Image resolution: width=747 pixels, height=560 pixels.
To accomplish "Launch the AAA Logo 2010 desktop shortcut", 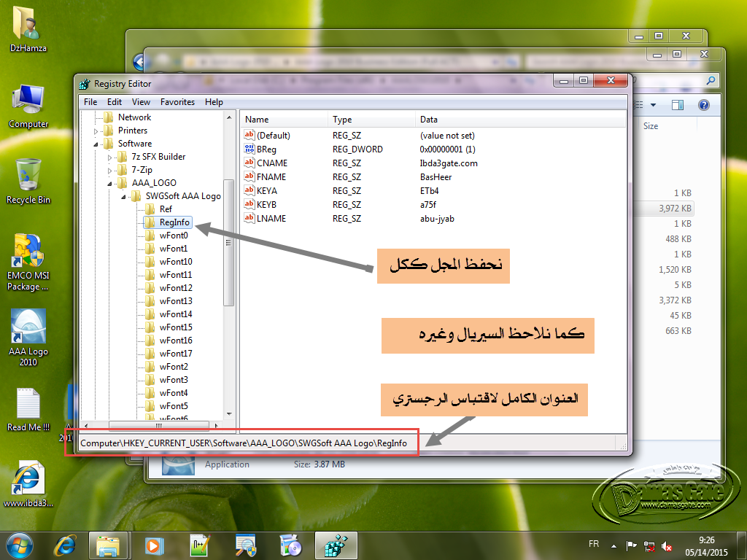I will pyautogui.click(x=28, y=338).
